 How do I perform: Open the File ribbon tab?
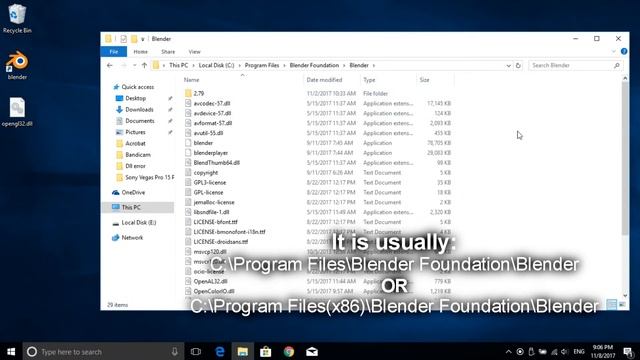114,52
